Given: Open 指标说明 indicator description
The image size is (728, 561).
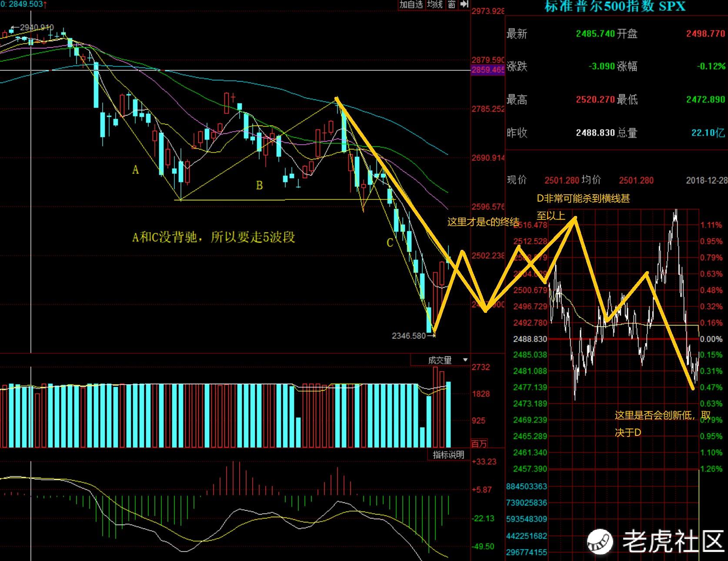Looking at the screenshot, I should click(448, 455).
